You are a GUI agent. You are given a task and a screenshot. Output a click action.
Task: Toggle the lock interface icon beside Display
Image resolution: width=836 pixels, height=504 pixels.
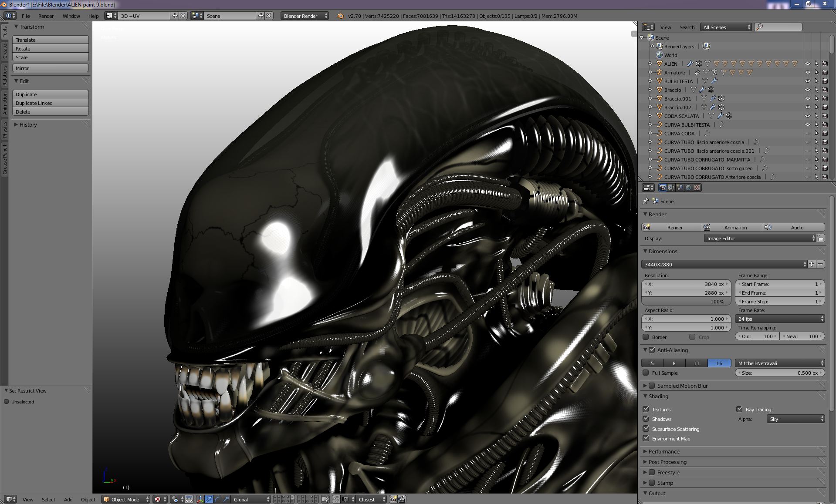click(821, 238)
